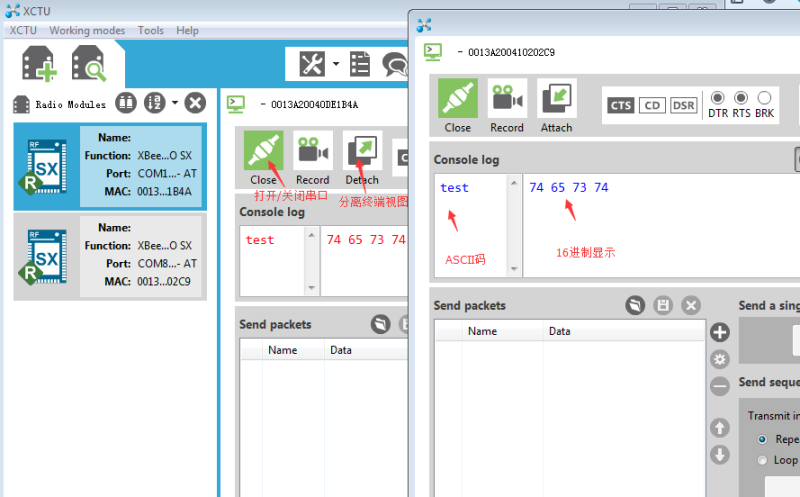Screen dimensions: 800x497
Task: Add a new packet with plus icon
Action: [x=719, y=333]
